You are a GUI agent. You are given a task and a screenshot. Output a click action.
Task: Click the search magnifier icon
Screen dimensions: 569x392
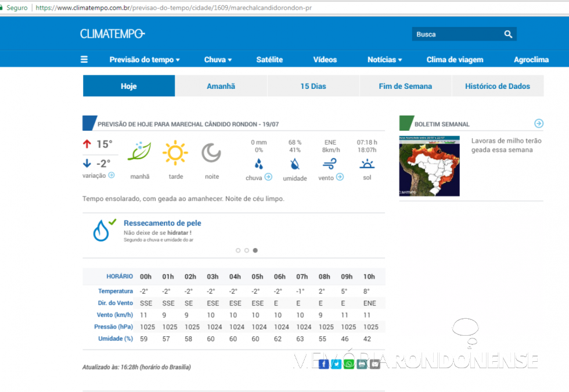pos(508,34)
